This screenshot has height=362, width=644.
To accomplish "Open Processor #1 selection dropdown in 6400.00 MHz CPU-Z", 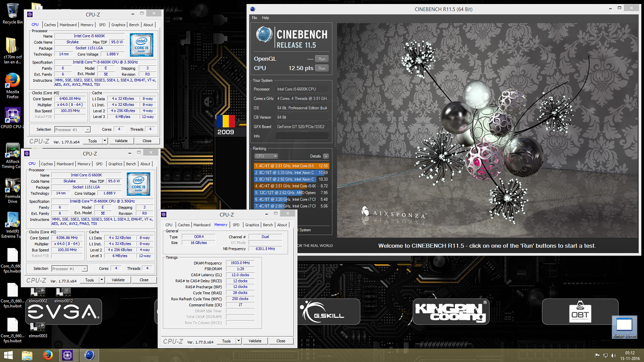I will (x=72, y=130).
